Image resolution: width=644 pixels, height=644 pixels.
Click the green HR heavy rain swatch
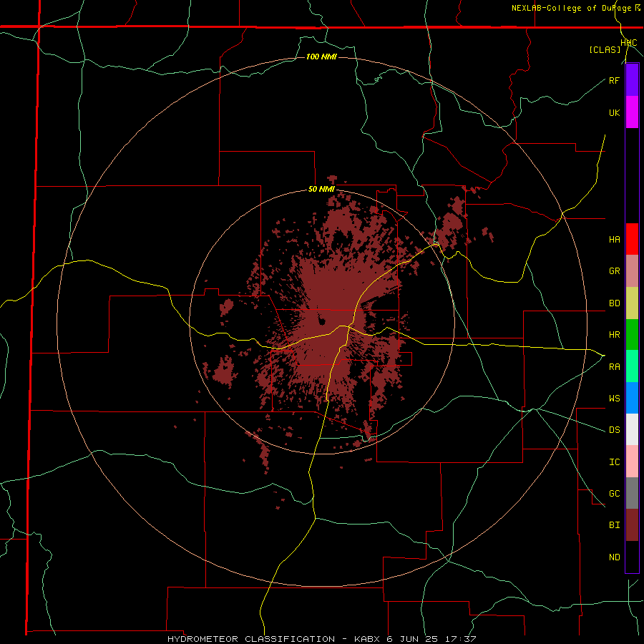(x=632, y=335)
